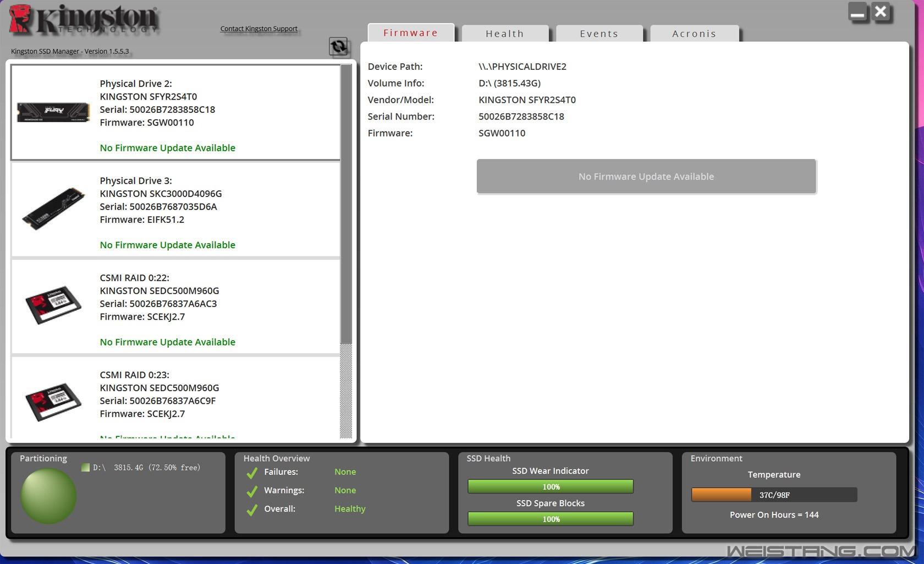Click Serial 50026B76837A6C9F text
Image resolution: width=924 pixels, height=564 pixels.
(158, 401)
